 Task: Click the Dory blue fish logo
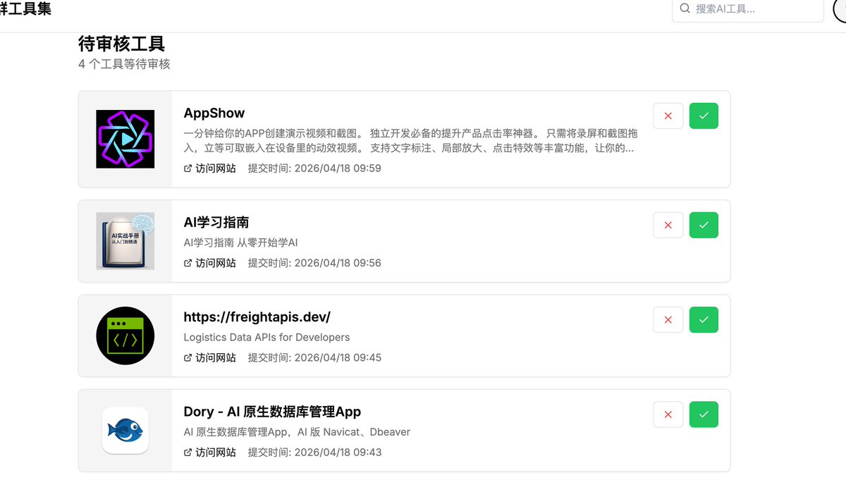pos(125,430)
